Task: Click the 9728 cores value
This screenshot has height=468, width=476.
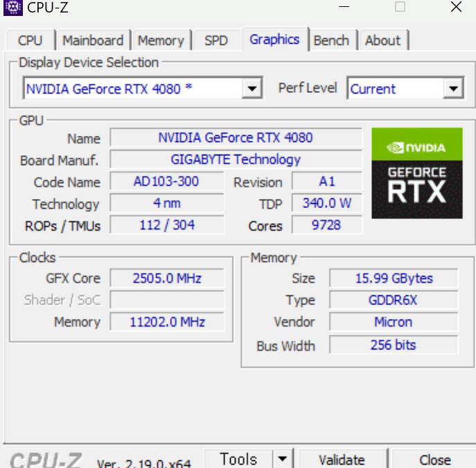Action: pos(326,225)
